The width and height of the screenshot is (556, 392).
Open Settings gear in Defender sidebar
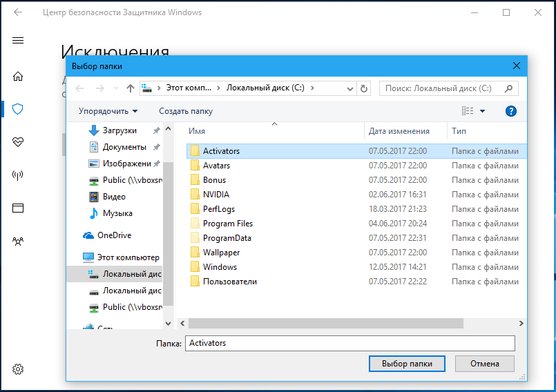click(18, 369)
